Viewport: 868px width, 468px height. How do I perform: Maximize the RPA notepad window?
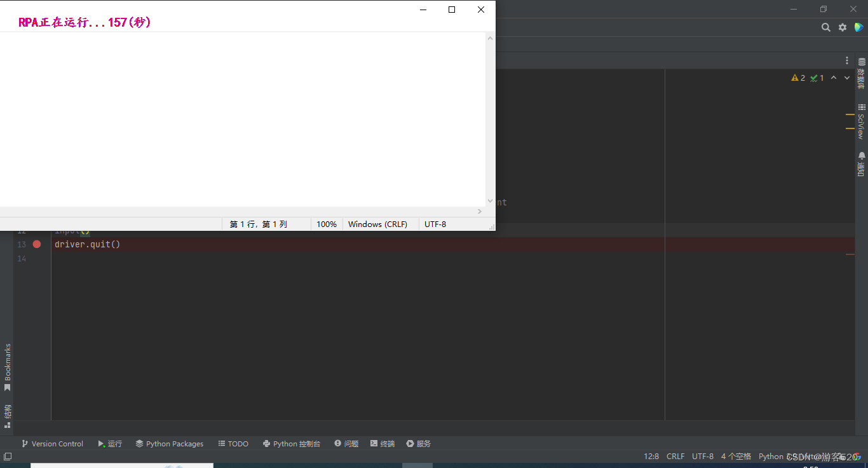pos(452,10)
